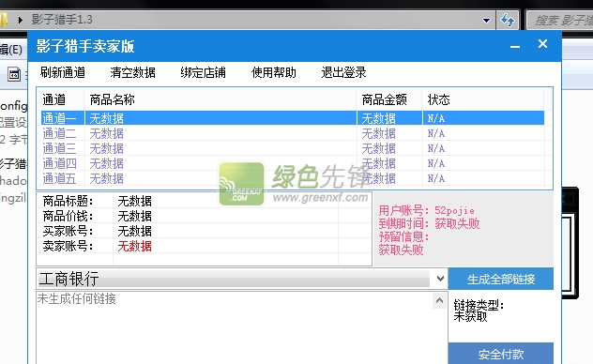Open 使用帮助 help menu

273,72
